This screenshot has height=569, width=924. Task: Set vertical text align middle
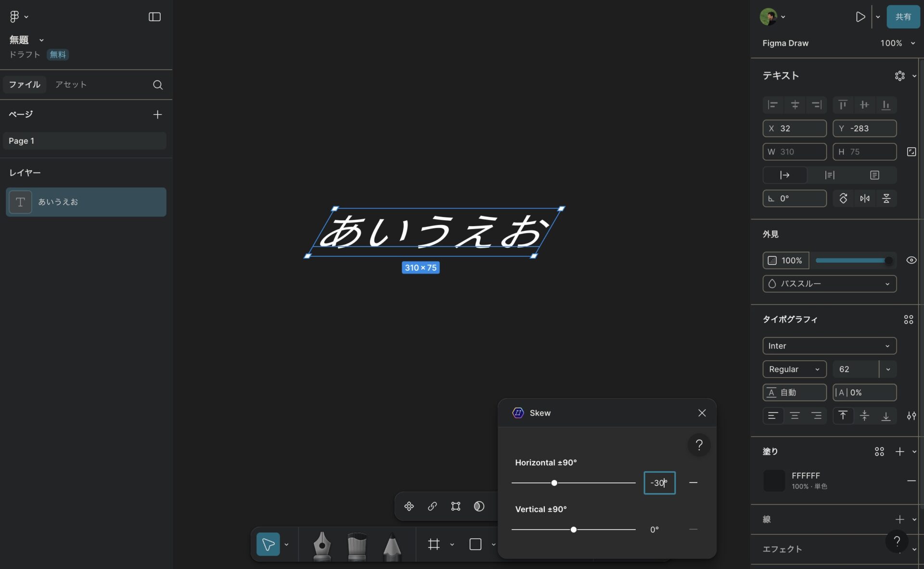point(864,416)
